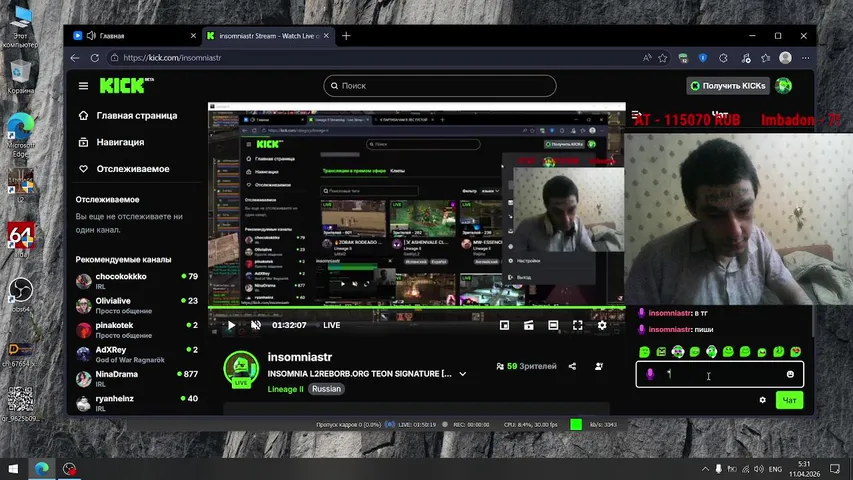853x480 pixels.
Task: Toggle theater mode on the player
Action: [x=553, y=325]
